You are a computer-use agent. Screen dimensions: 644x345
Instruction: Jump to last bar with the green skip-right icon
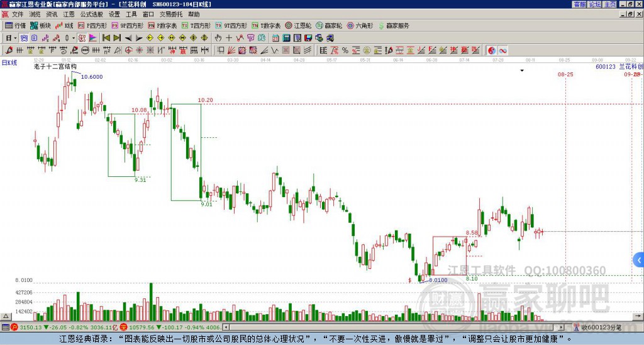coord(117,38)
